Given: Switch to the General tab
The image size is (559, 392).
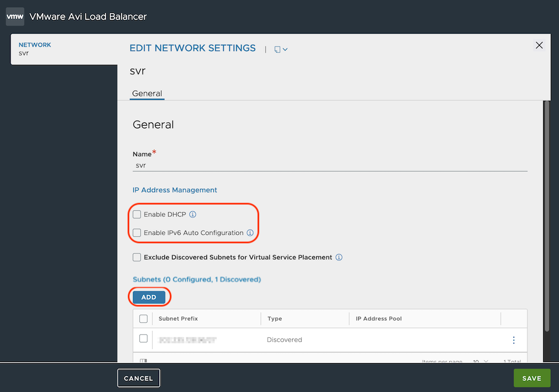Looking at the screenshot, I should pos(147,93).
